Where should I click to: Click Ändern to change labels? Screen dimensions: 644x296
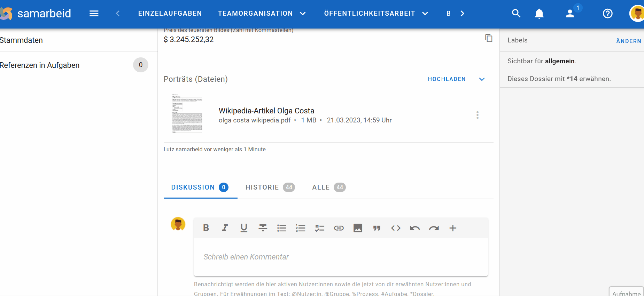[x=628, y=41]
